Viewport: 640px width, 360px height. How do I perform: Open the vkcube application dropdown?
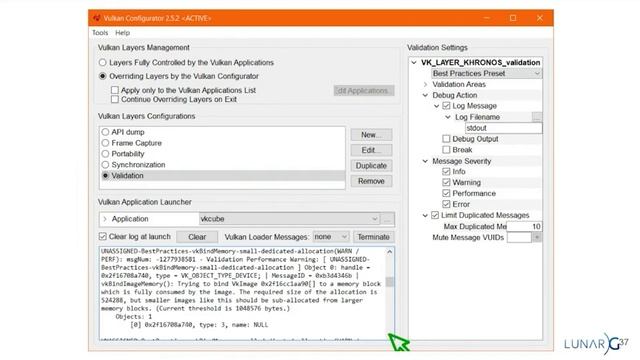click(289, 219)
